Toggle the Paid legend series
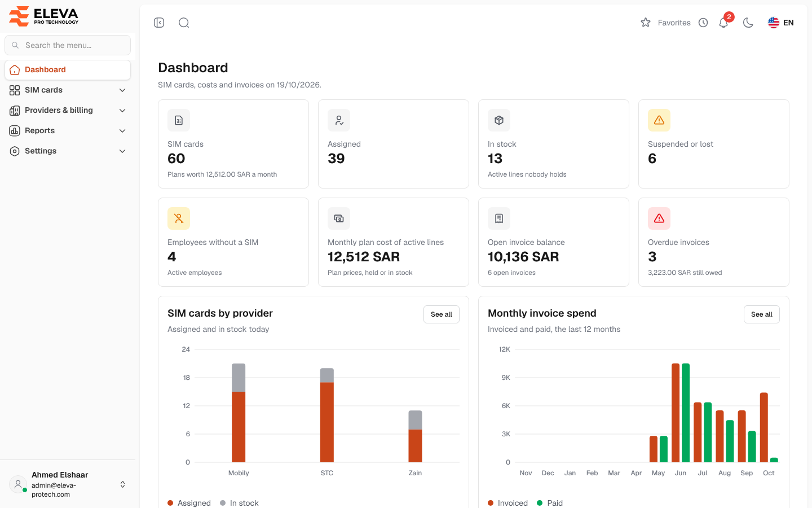The width and height of the screenshot is (812, 508). tap(550, 503)
